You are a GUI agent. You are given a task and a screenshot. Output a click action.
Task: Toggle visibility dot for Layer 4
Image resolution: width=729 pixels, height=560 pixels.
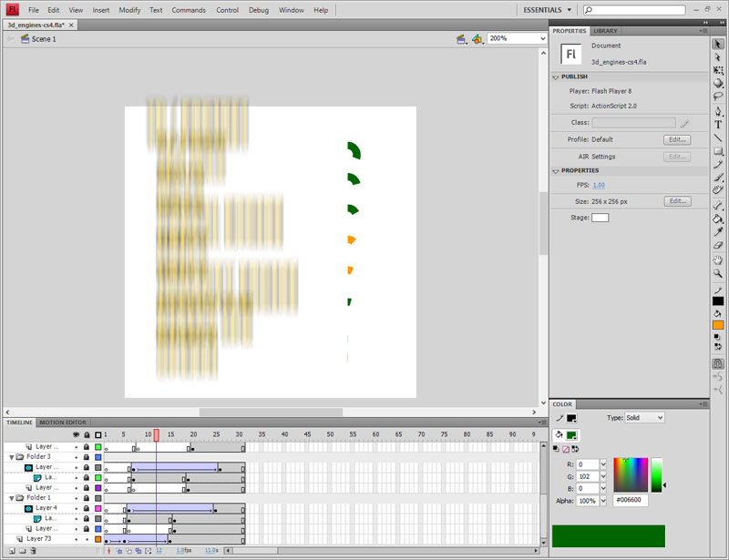pyautogui.click(x=77, y=508)
